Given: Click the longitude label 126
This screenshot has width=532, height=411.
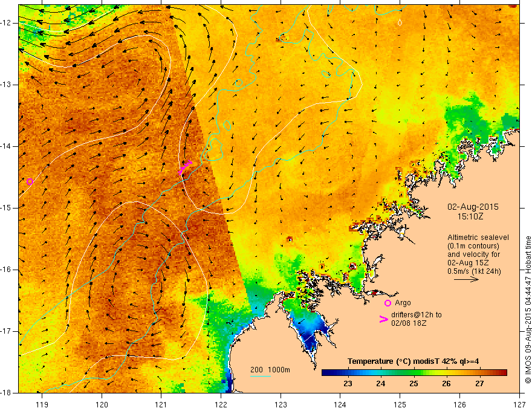Looking at the screenshot, I should (x=459, y=404).
